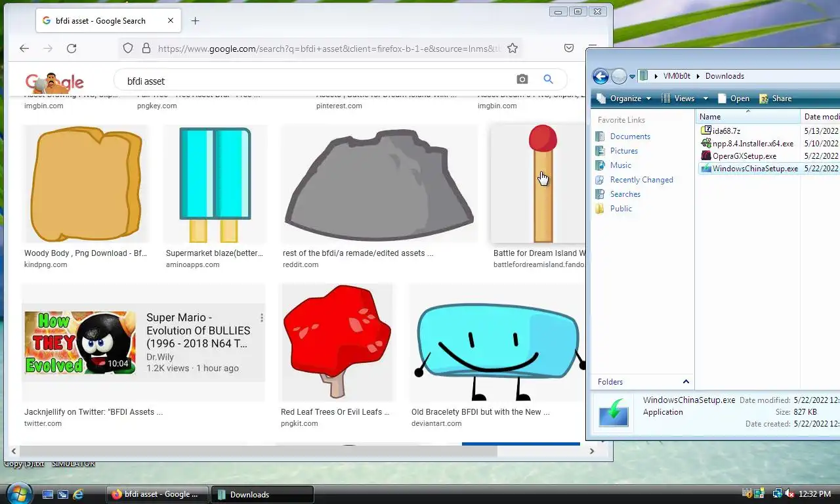Click the Explorer Back button
Screen dimensions: 840x504
click(x=600, y=76)
